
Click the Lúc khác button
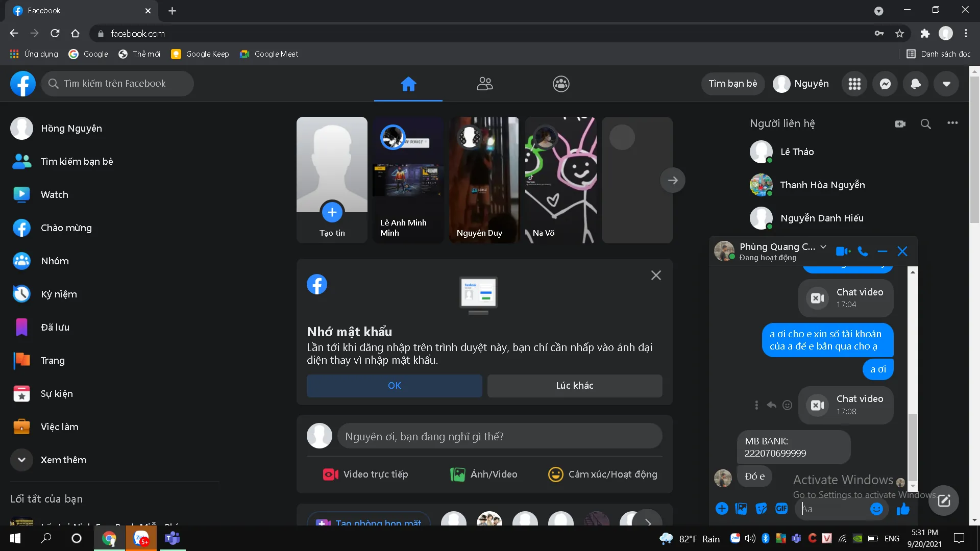[x=575, y=386]
